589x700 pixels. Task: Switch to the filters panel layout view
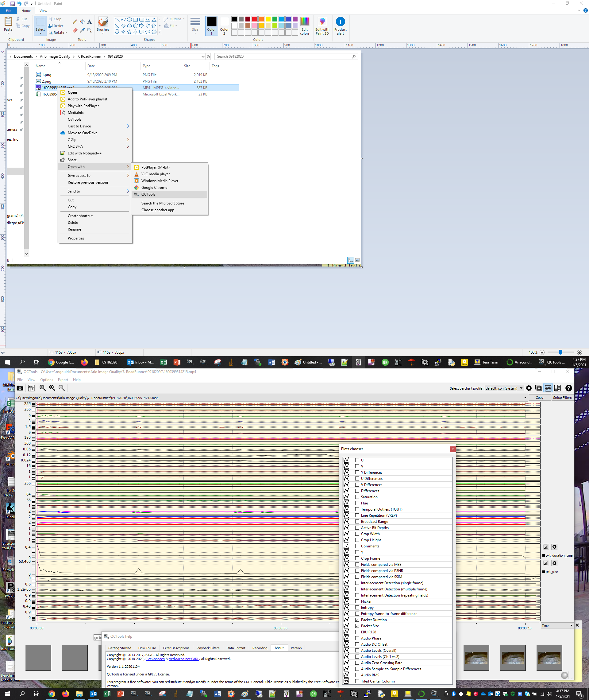pyautogui.click(x=557, y=388)
